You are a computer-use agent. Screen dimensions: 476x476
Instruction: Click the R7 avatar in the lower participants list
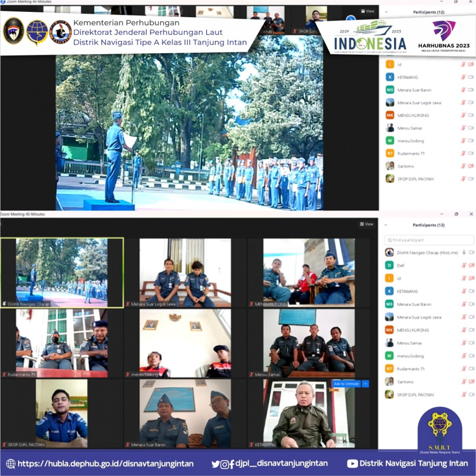click(389, 369)
